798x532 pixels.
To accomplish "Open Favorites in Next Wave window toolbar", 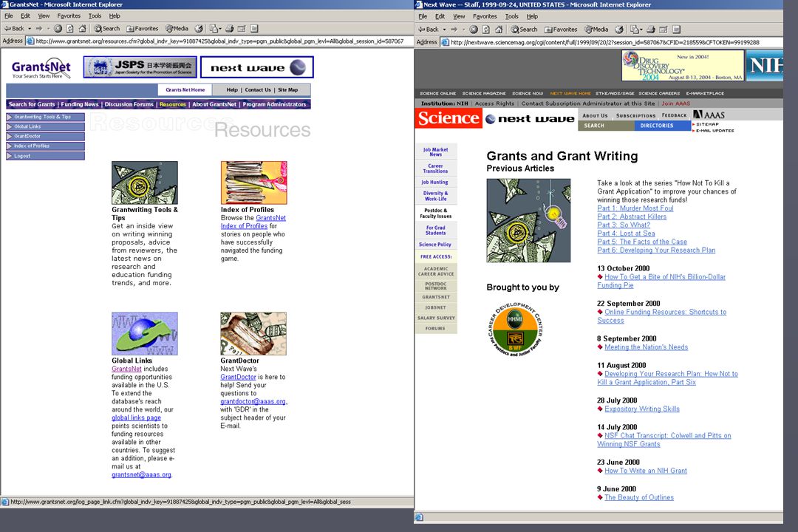I will (x=561, y=29).
